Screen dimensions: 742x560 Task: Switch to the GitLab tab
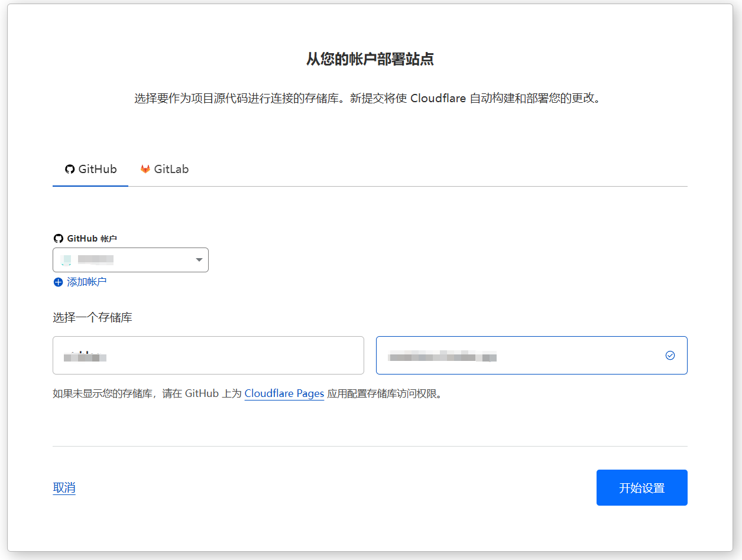point(164,169)
